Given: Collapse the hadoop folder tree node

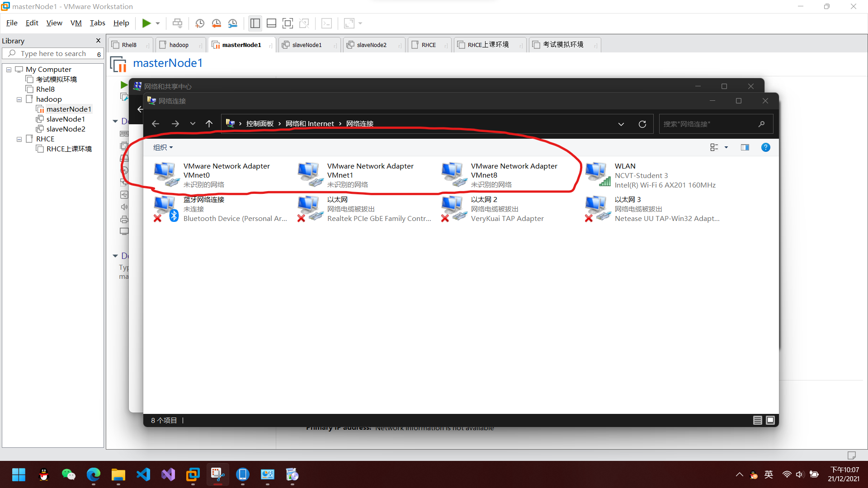Looking at the screenshot, I should (x=19, y=99).
